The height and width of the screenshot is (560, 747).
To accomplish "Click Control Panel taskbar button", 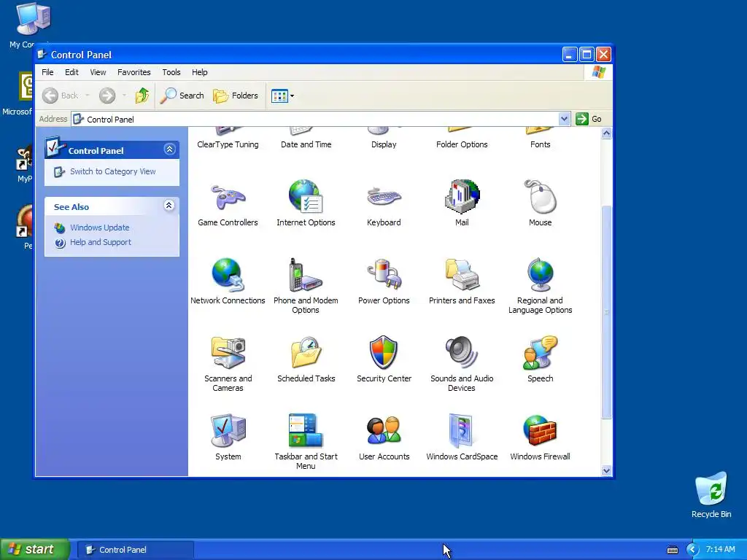I will point(135,550).
